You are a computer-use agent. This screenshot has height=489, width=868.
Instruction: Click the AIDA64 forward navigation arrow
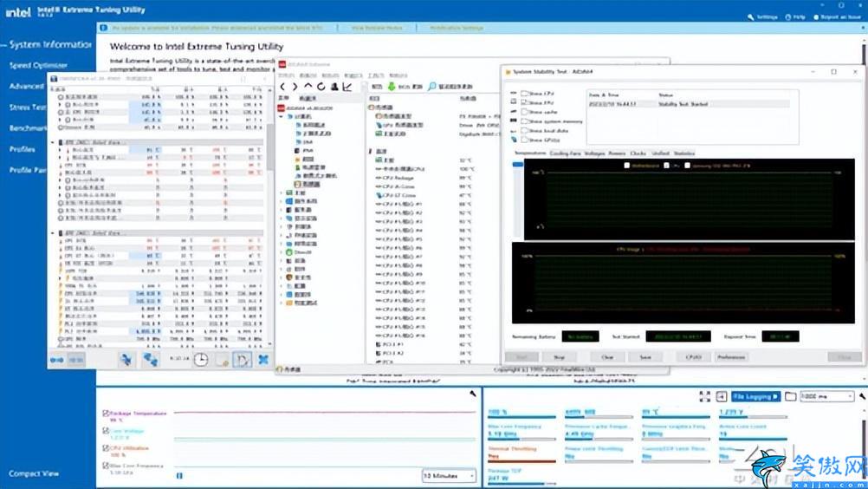(x=295, y=87)
